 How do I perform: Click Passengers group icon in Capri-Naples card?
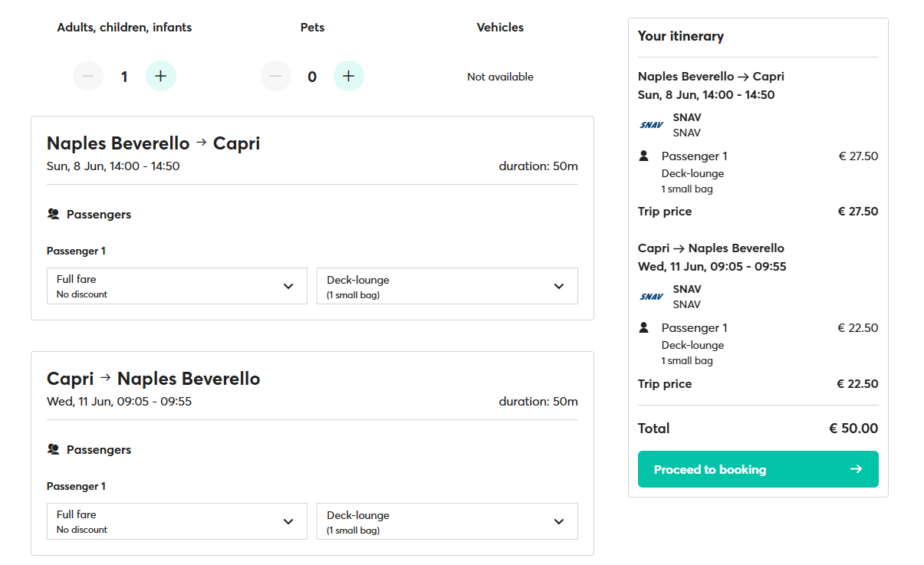point(54,450)
